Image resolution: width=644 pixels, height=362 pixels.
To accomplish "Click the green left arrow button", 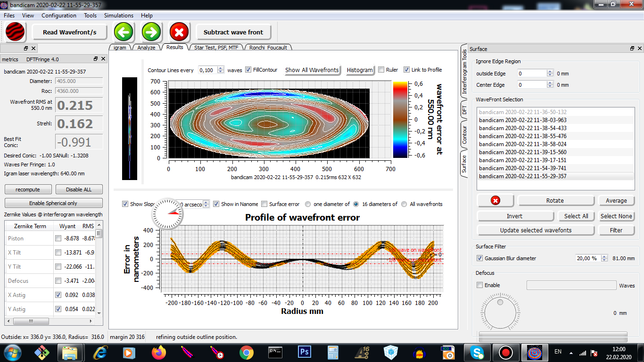I will (x=124, y=32).
